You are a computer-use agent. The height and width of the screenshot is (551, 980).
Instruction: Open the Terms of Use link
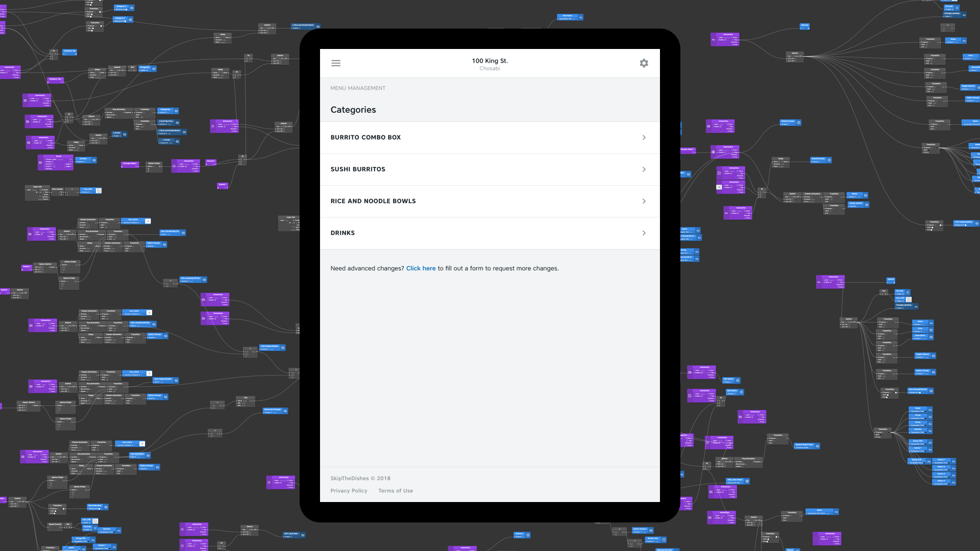(x=396, y=491)
